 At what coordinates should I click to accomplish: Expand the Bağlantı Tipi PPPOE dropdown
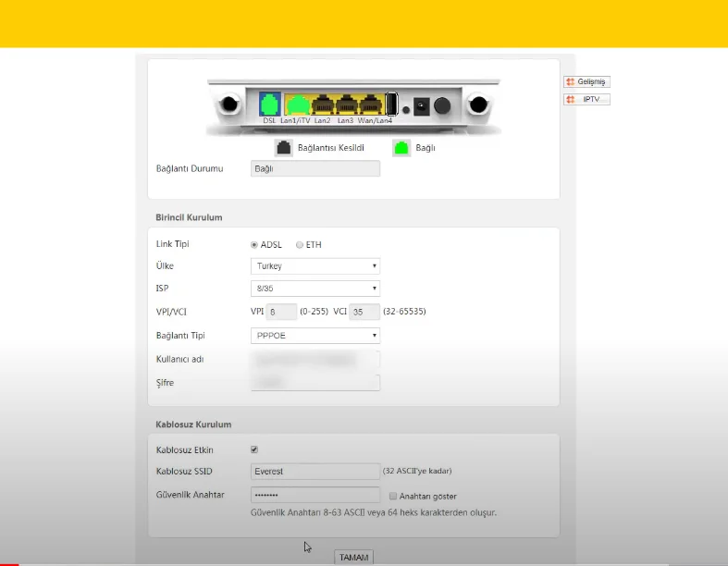[x=315, y=336]
